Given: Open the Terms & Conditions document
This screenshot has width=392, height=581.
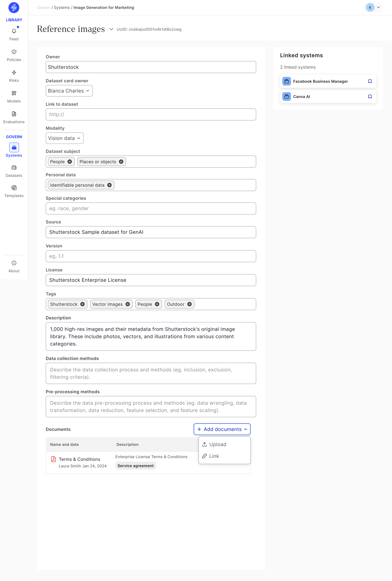Looking at the screenshot, I should click(x=79, y=459).
